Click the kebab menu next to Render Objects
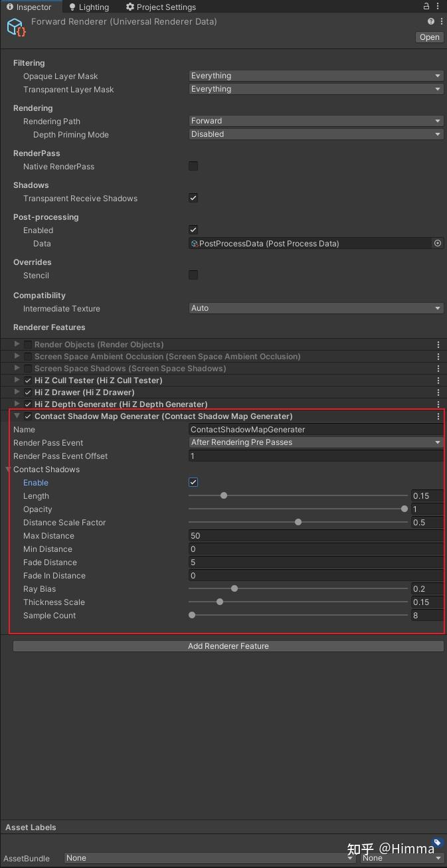The height and width of the screenshot is (868, 447). (438, 344)
